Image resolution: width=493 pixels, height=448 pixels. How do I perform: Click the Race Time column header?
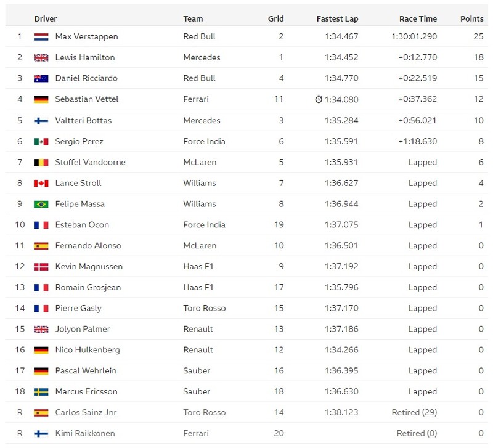pos(418,19)
